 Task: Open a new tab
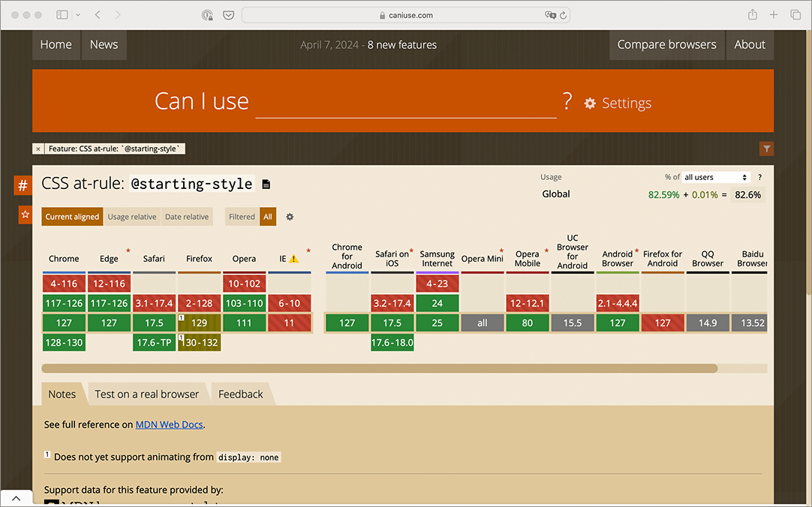coord(774,14)
